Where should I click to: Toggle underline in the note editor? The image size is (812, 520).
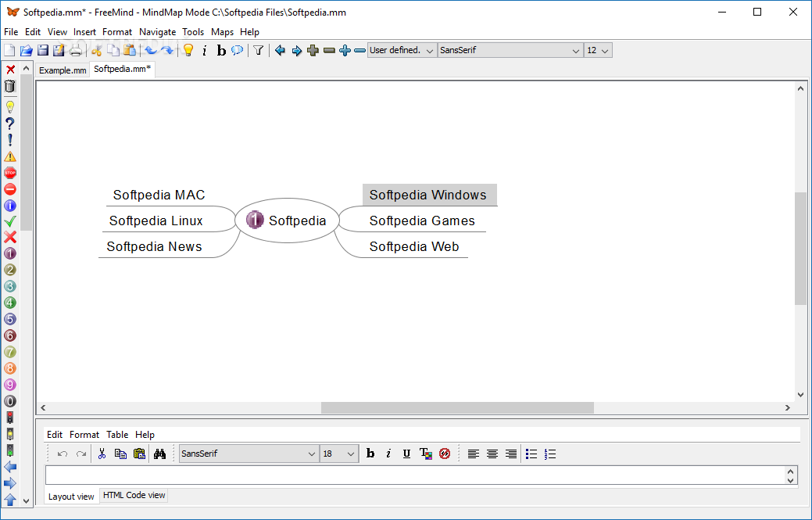point(406,454)
